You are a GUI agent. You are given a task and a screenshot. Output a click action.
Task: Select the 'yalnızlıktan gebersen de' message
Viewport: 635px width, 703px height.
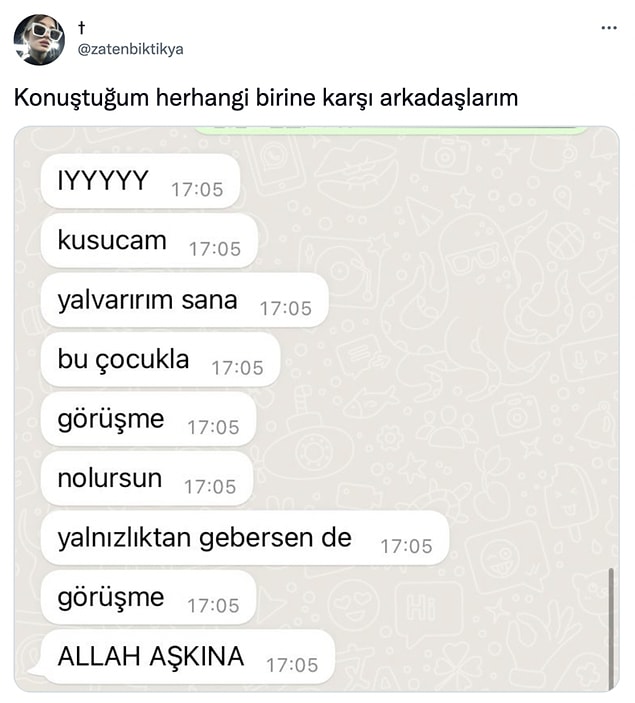[245, 538]
